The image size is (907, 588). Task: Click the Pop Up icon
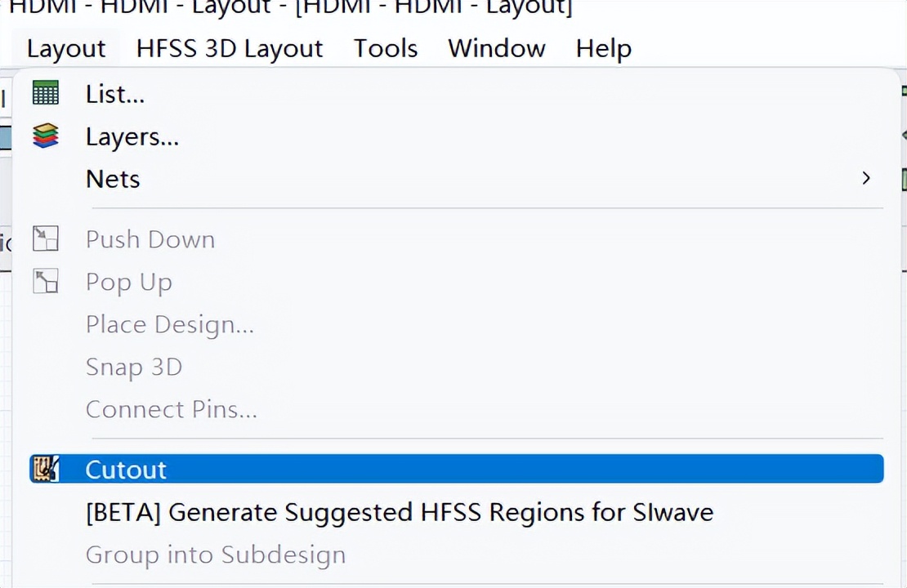coord(46,282)
